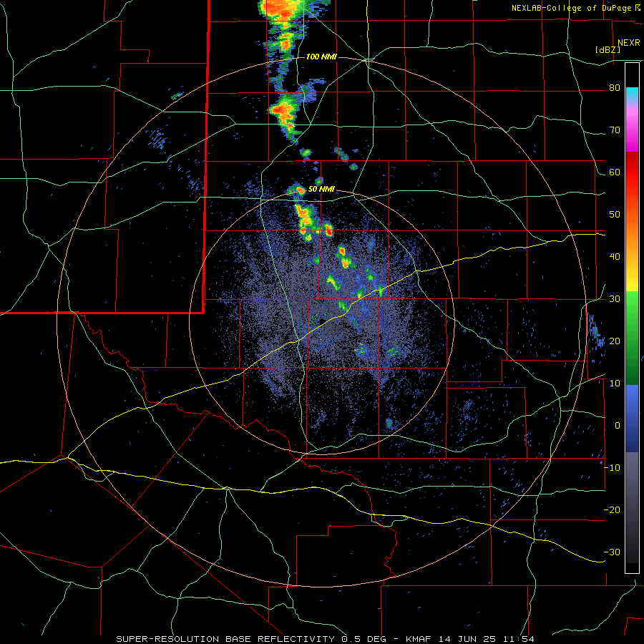
Task: Click the bottom caption "SUPER-RESOLUTION BASE REFLECTIVITY"
Action: pos(225,639)
